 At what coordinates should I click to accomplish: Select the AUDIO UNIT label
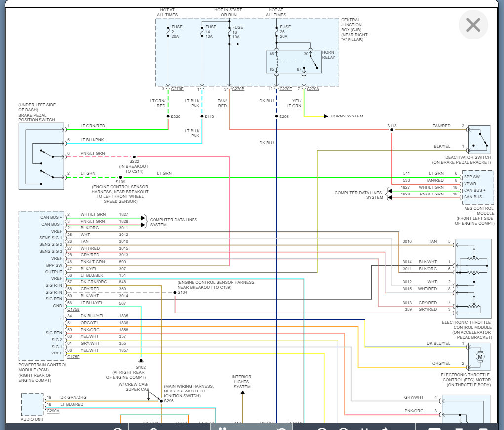[x=32, y=419]
